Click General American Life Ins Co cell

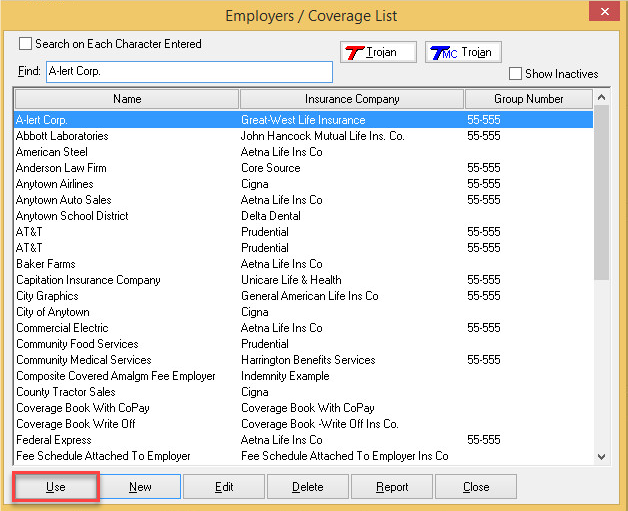[310, 296]
